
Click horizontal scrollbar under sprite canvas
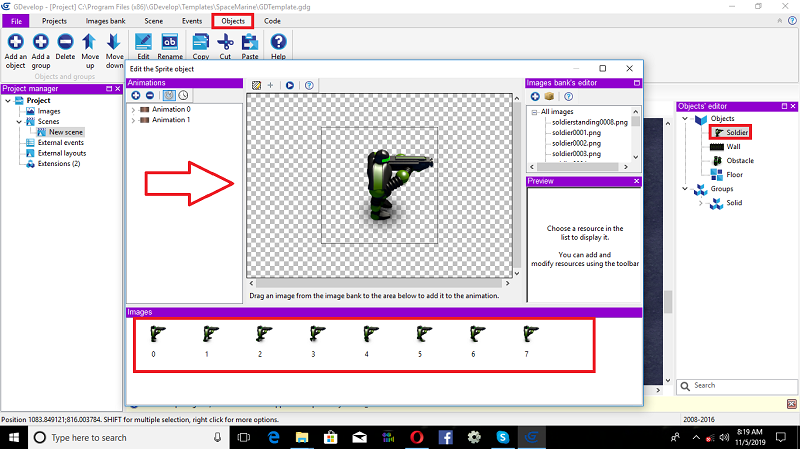click(x=379, y=283)
